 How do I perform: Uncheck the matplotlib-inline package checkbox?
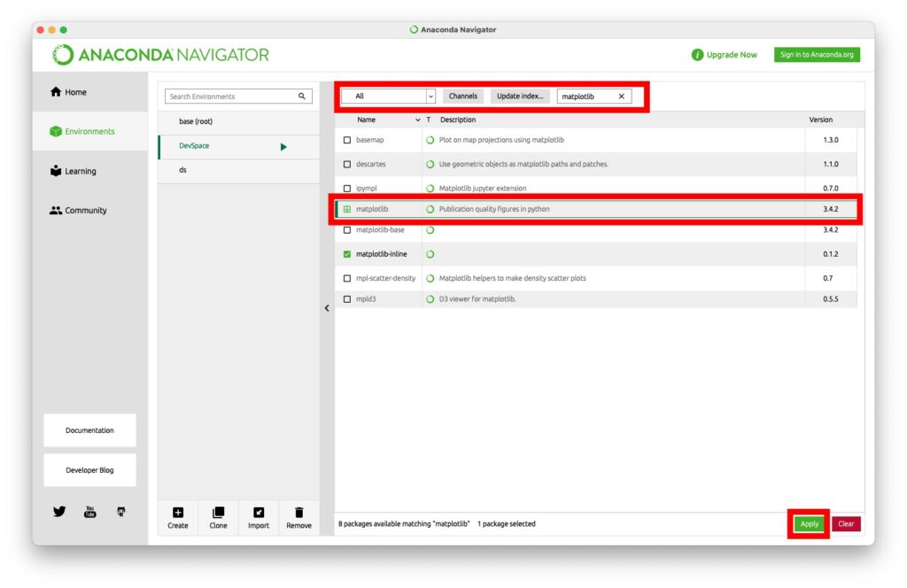tap(347, 254)
